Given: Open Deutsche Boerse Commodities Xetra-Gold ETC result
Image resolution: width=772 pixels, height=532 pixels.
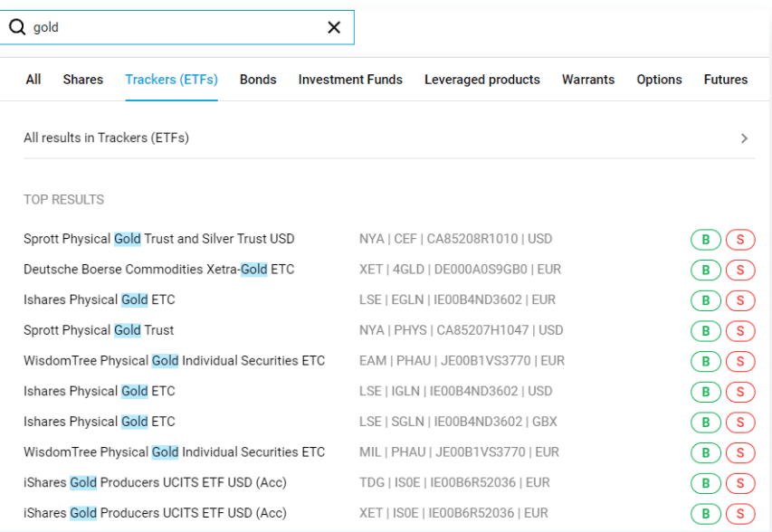Looking at the screenshot, I should 159,270.
